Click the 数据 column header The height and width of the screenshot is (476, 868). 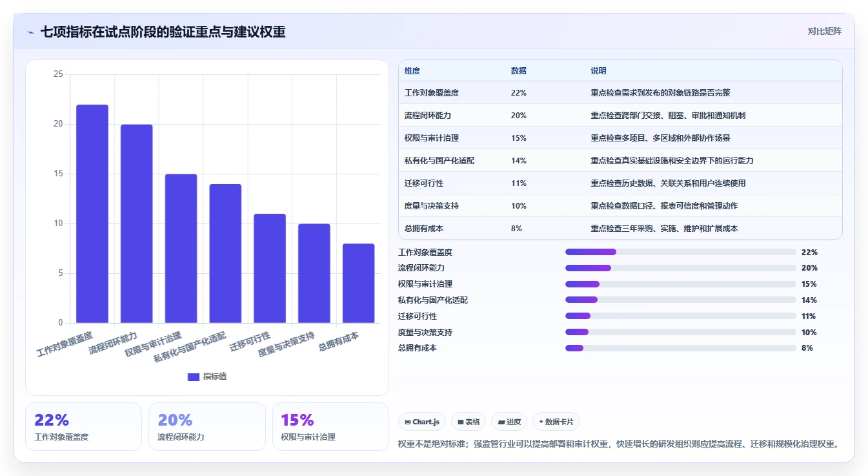(x=519, y=70)
